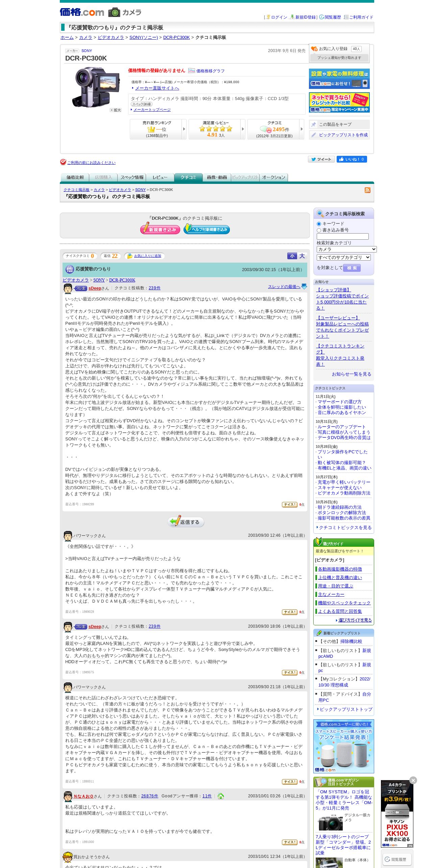Click the ご利用ガイド link
This screenshot has width=434, height=868.
[x=361, y=17]
